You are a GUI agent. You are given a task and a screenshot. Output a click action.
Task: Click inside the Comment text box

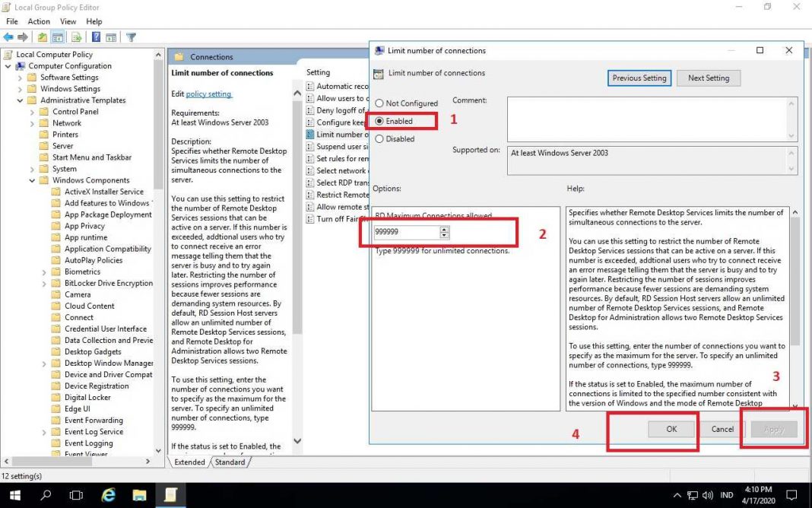[648, 119]
